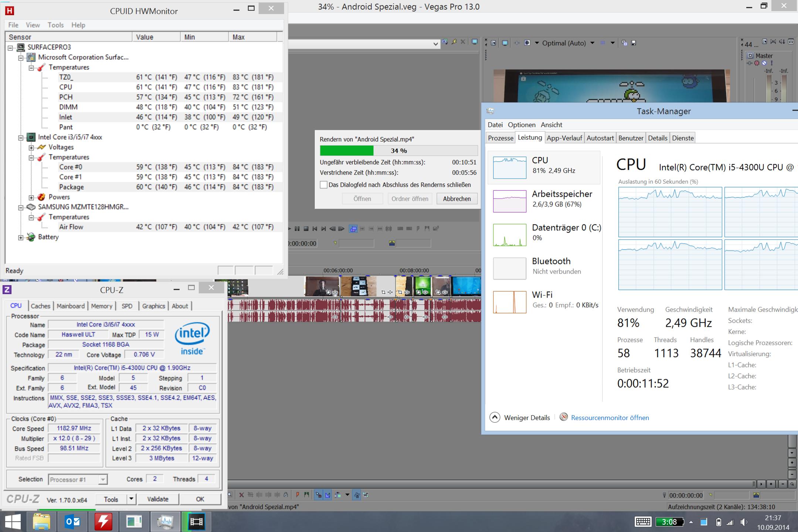Enable closing dialog after rendering checkbox
The image size is (798, 532).
coord(323,185)
